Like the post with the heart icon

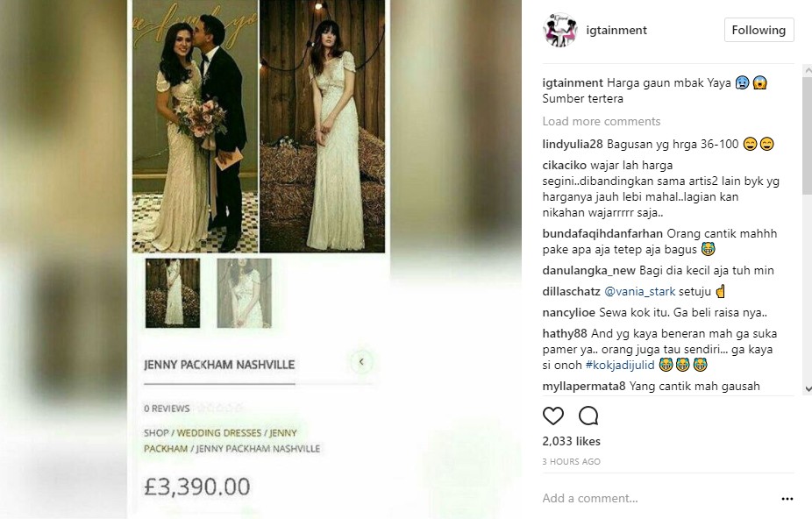(x=553, y=416)
